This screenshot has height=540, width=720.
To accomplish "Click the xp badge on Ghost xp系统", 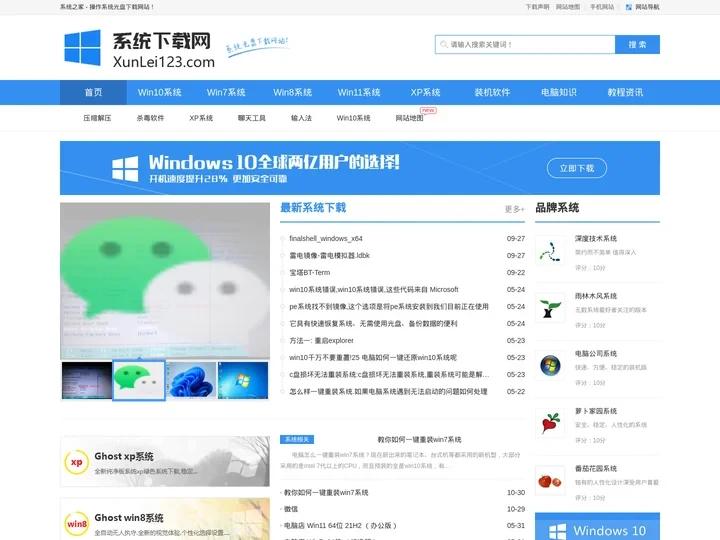I will pos(77,462).
